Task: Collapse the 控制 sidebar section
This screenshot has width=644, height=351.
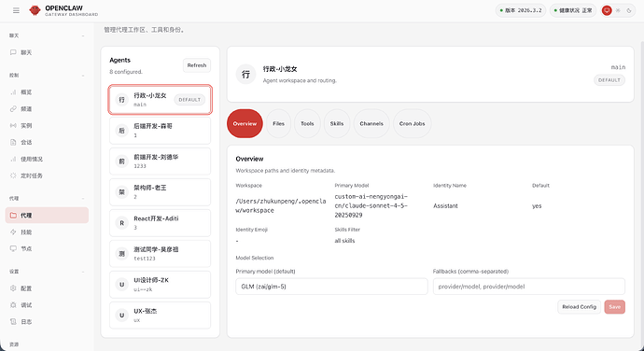Action: 83,76
